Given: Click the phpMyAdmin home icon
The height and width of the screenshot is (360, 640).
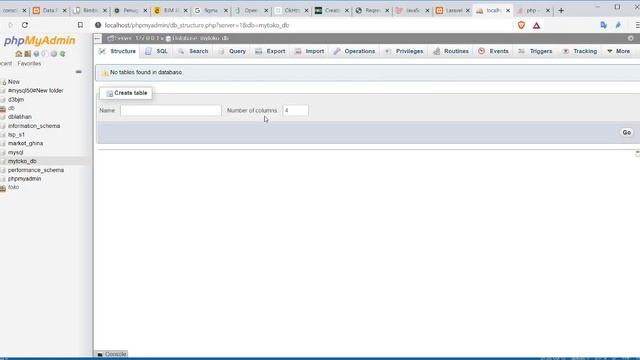Looking at the screenshot, I should (18, 54).
